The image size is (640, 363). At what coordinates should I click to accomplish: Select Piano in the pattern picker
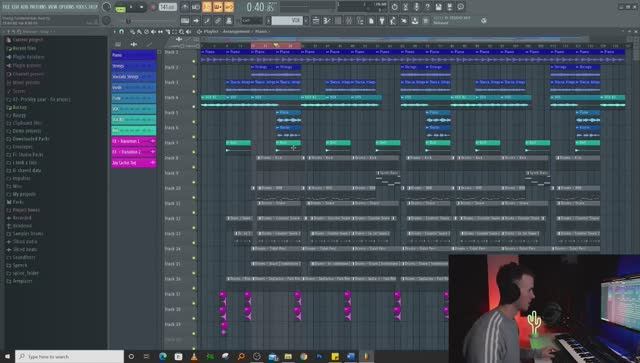[x=134, y=55]
